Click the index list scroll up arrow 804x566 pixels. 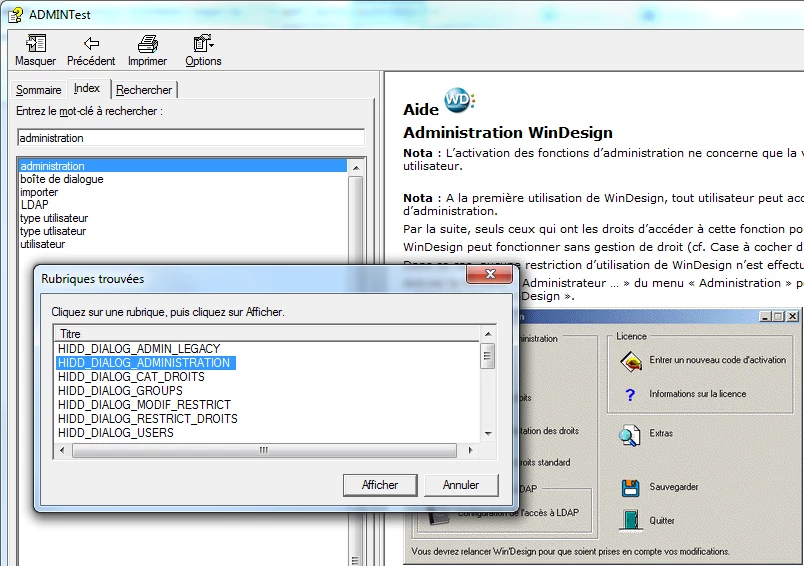pos(356,168)
